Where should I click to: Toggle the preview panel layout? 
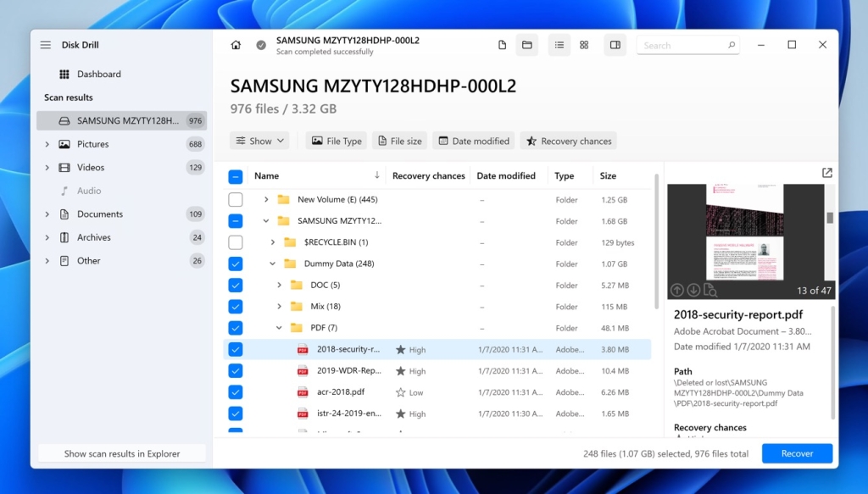point(615,45)
